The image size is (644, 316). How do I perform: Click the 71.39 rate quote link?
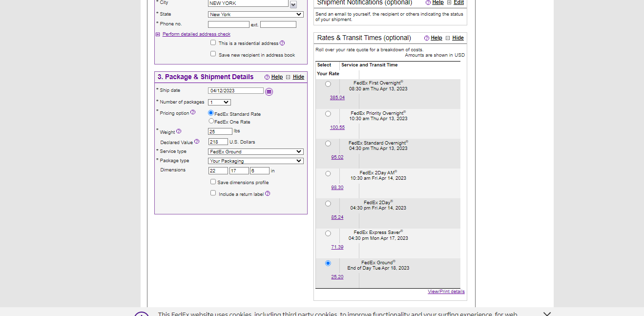point(337,247)
